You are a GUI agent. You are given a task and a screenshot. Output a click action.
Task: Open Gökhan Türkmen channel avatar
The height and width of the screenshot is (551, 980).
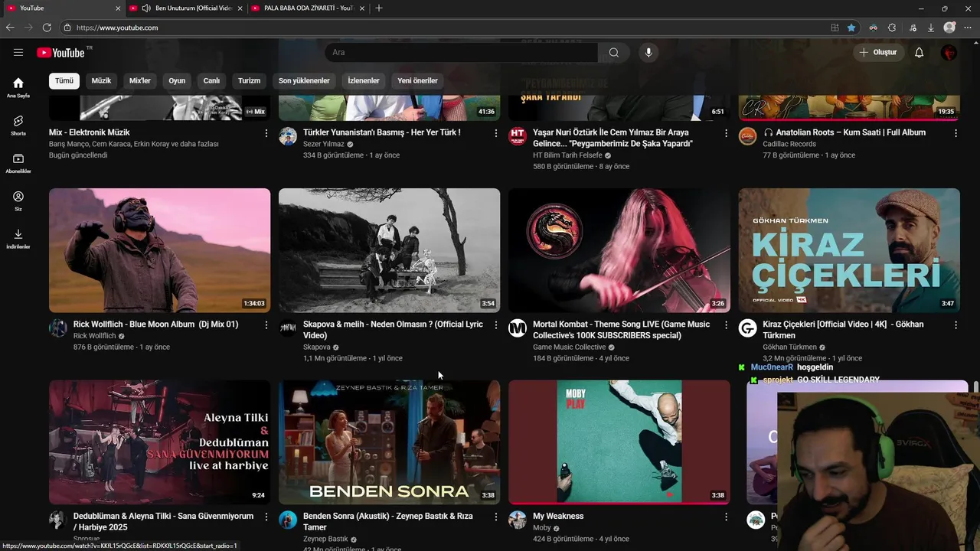(x=747, y=328)
